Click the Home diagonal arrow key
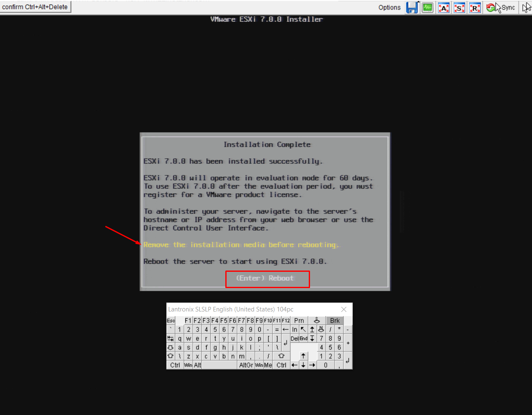Image resolution: width=532 pixels, height=415 pixels. 303,329
